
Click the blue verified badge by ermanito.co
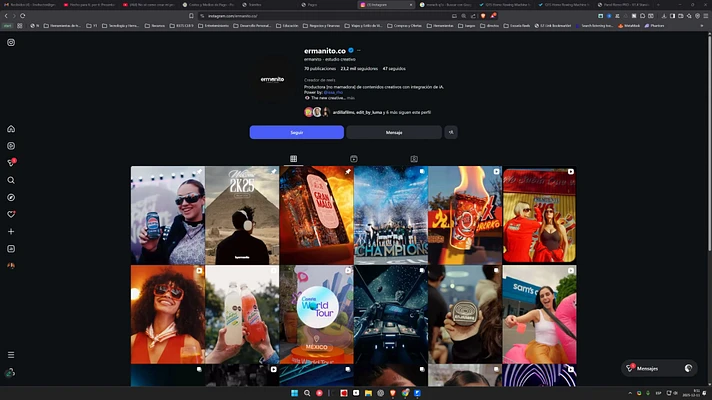[x=351, y=50]
